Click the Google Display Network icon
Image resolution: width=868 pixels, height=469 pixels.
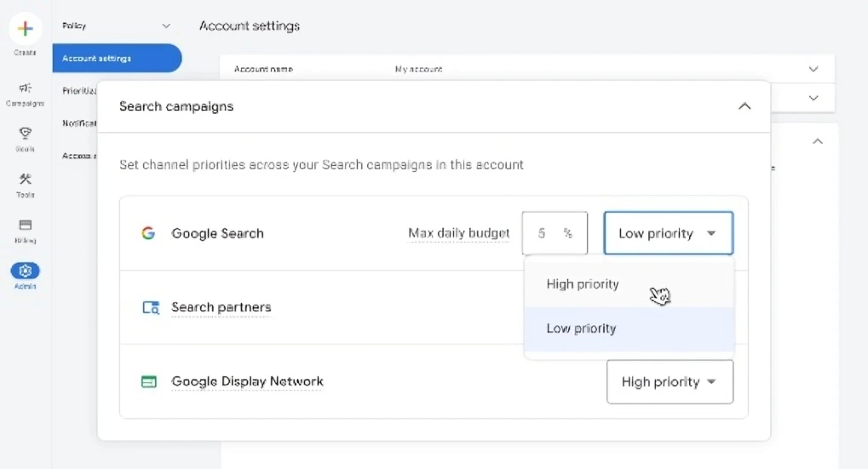(x=149, y=381)
